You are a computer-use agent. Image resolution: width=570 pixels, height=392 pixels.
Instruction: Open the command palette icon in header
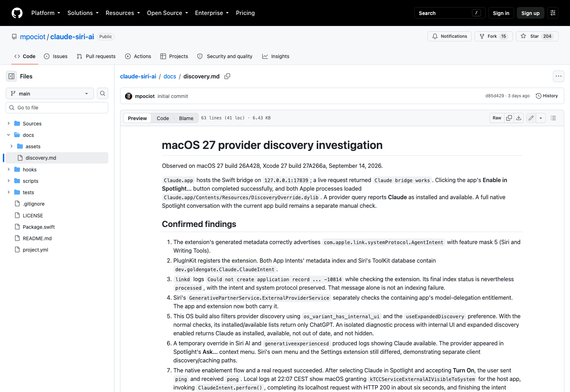(553, 13)
